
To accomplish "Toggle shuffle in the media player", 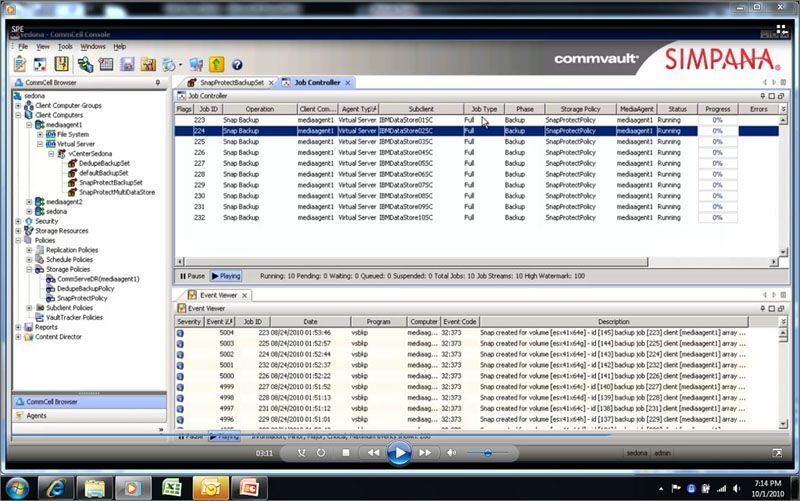I will click(302, 453).
